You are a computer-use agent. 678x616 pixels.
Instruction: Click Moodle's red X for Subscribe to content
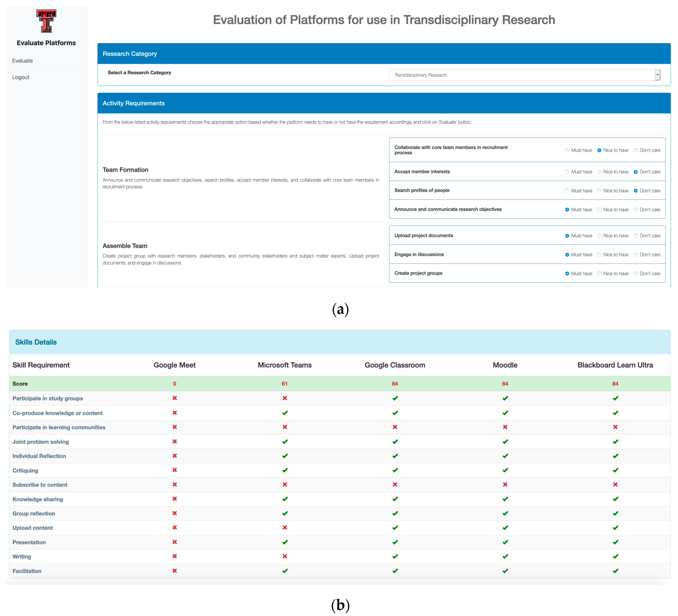pyautogui.click(x=505, y=484)
